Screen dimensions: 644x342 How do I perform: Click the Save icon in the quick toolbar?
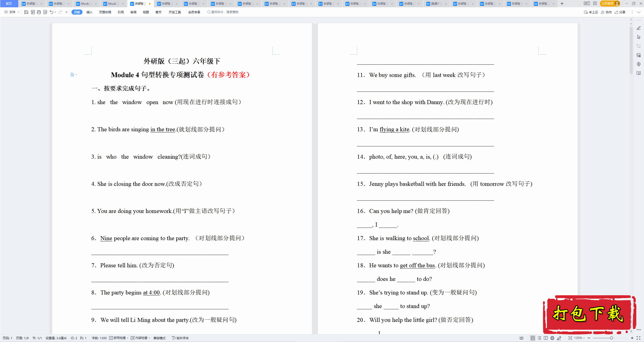point(26,12)
